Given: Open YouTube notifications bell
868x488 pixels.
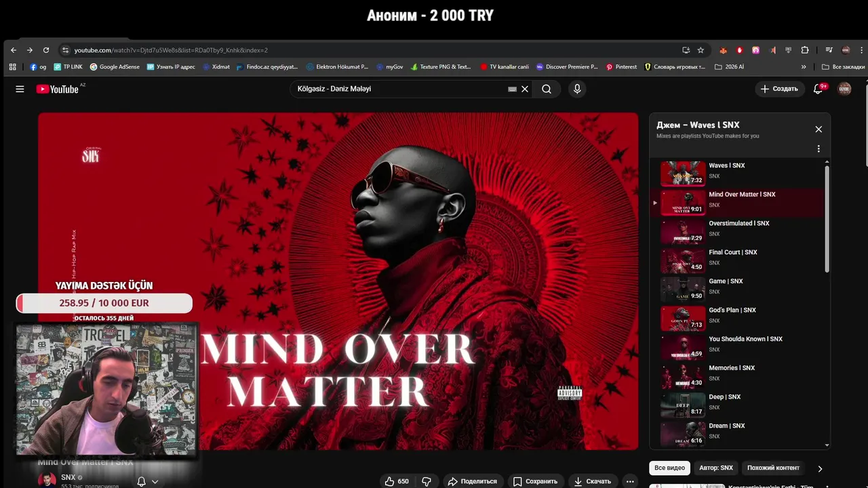Looking at the screenshot, I should pos(818,89).
